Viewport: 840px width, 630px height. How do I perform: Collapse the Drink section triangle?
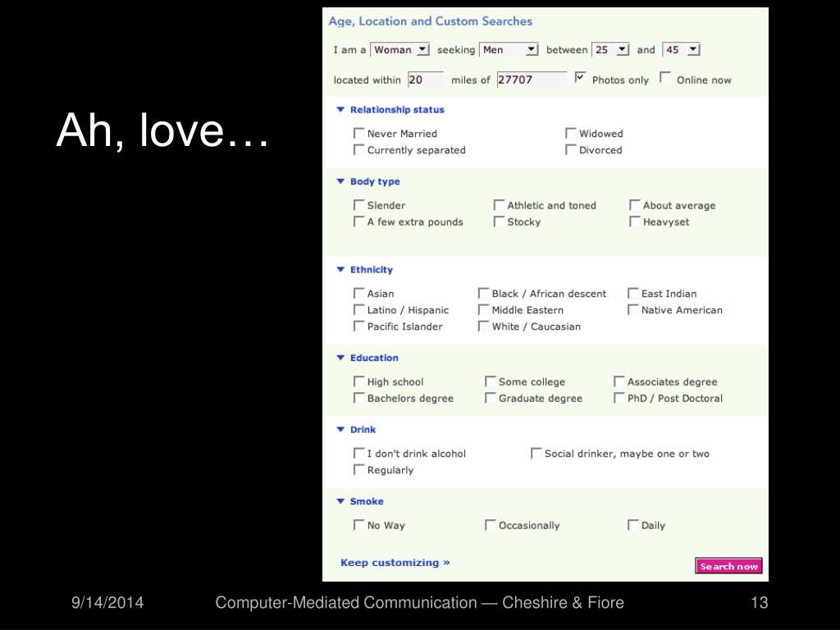[x=340, y=429]
